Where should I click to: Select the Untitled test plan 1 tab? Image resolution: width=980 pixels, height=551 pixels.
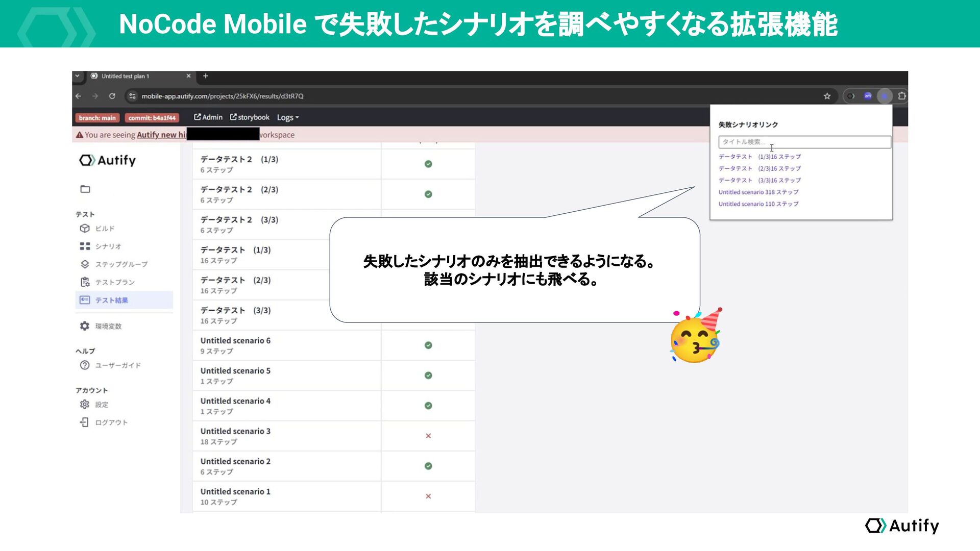140,76
